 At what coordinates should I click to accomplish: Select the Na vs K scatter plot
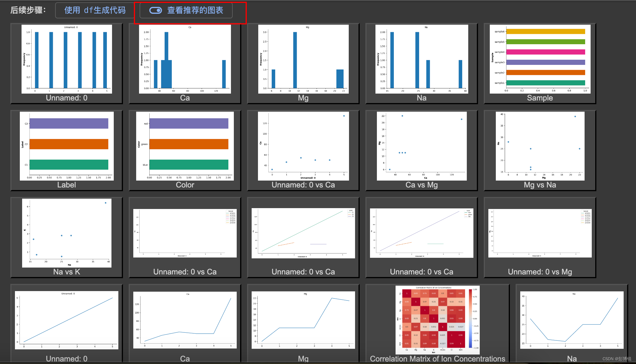tap(67, 233)
